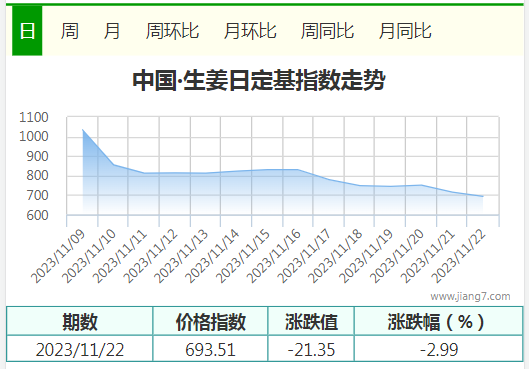
Task: Open the www.jiang7.com watermark link
Action: (x=470, y=296)
